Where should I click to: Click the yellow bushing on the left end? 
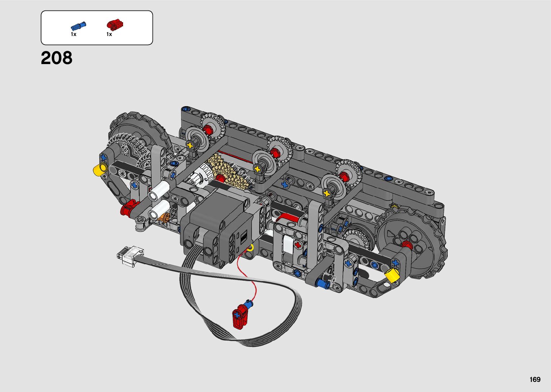(100, 169)
